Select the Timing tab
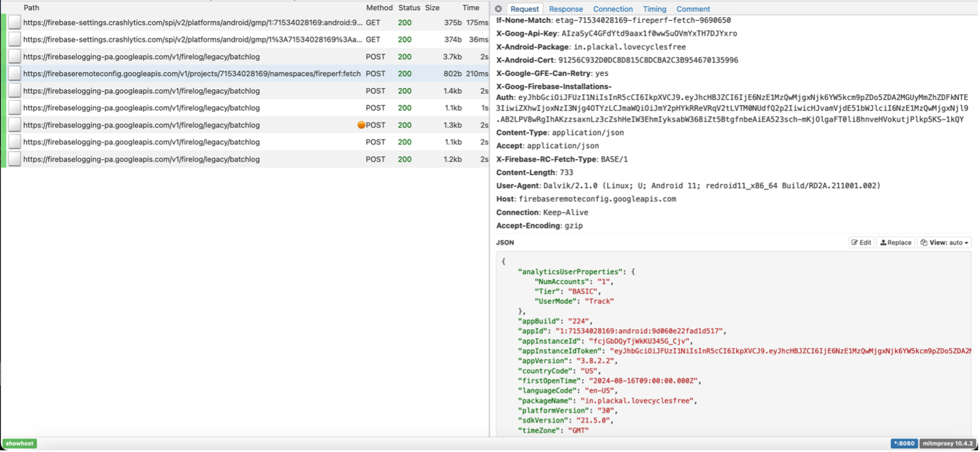980x452 pixels. point(654,9)
